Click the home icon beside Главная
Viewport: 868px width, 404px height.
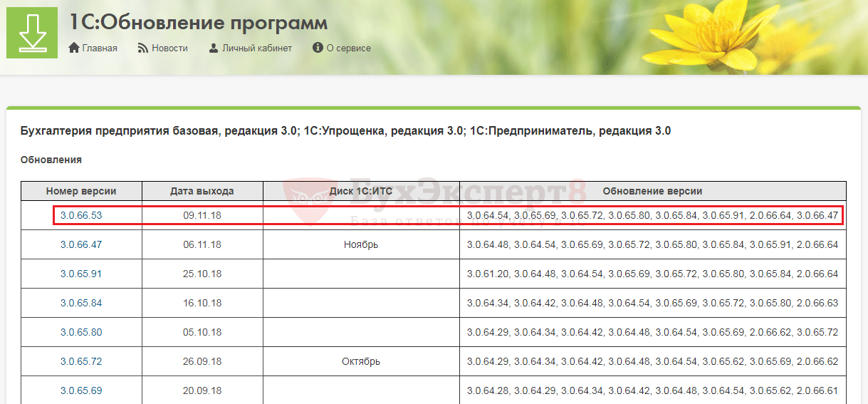(x=74, y=48)
